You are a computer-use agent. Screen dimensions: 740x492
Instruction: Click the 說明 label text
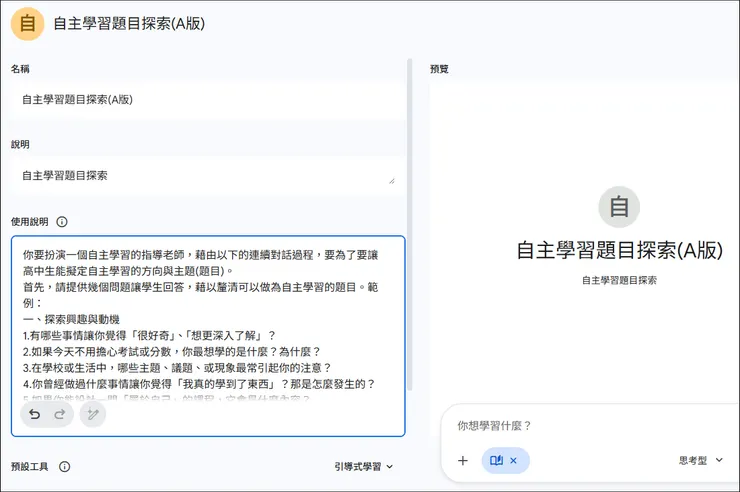pos(20,144)
